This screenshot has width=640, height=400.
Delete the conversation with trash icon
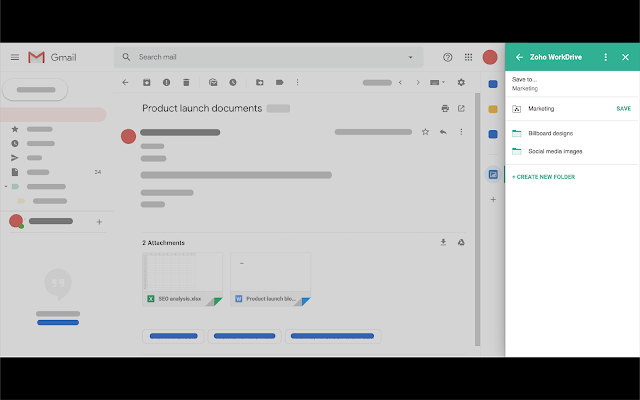(186, 82)
